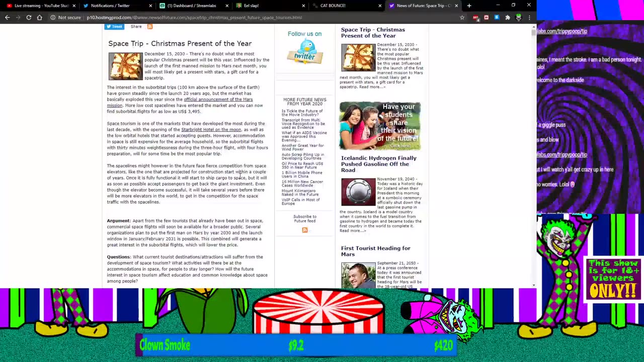Open Oil Price to Reach US$ 350 link
This screenshot has width=644, height=362.
(302, 165)
